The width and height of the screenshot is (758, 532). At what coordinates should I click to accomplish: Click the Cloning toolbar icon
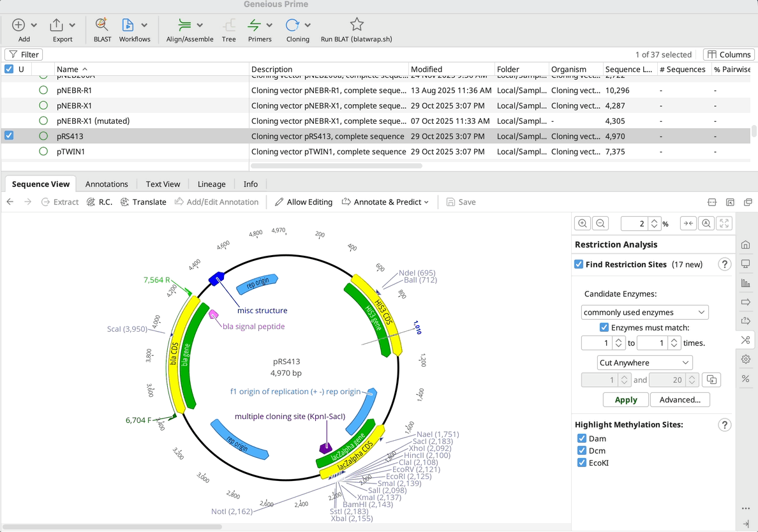[293, 26]
